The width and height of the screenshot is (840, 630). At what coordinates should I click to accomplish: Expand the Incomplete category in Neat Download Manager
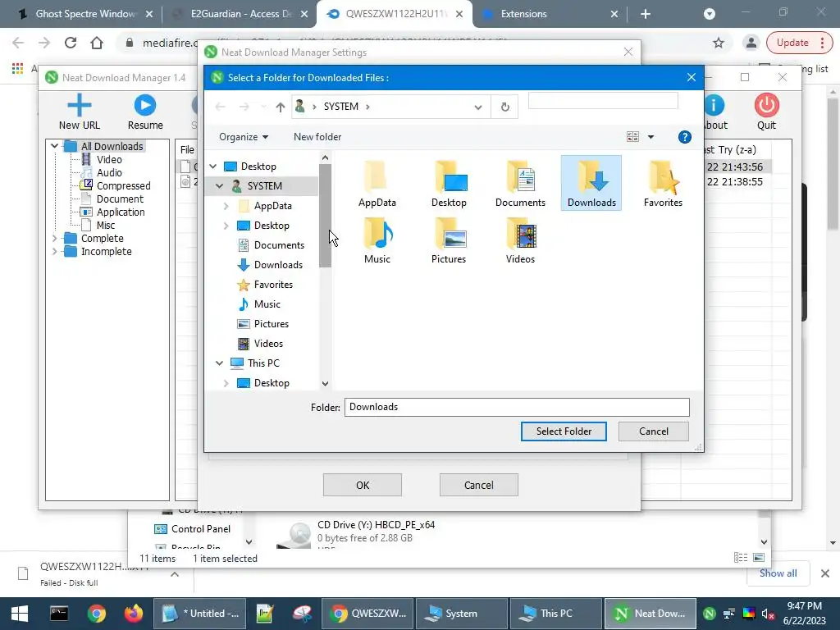coord(54,251)
